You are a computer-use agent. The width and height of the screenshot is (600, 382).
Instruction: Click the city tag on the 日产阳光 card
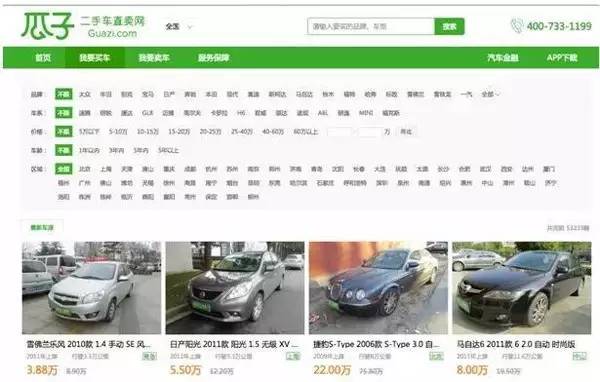coord(293,356)
